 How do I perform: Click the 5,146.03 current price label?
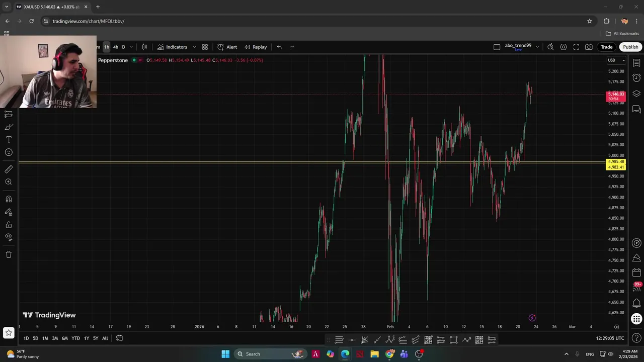click(616, 94)
